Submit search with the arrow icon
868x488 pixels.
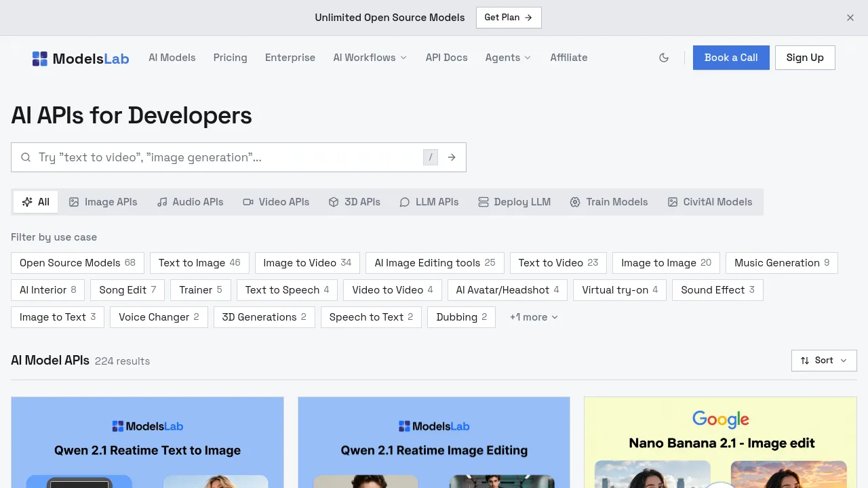point(452,157)
